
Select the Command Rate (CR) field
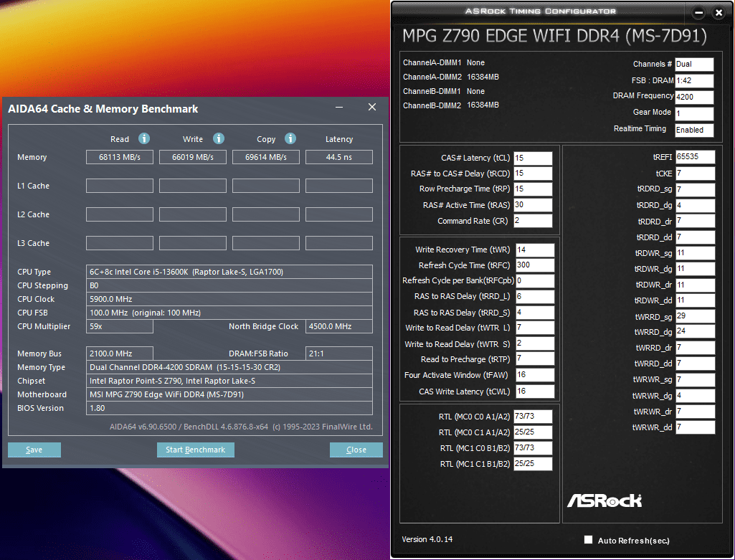click(533, 221)
